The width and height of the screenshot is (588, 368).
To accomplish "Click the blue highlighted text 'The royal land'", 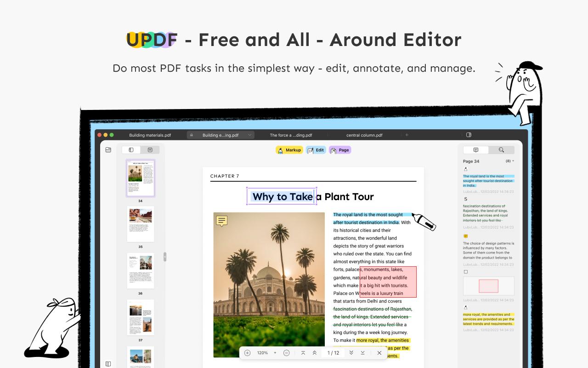I will [x=349, y=215].
